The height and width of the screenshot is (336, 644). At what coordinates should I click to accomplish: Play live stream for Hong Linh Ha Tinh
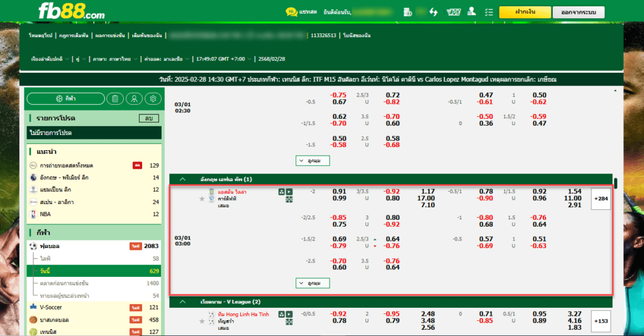point(289,314)
